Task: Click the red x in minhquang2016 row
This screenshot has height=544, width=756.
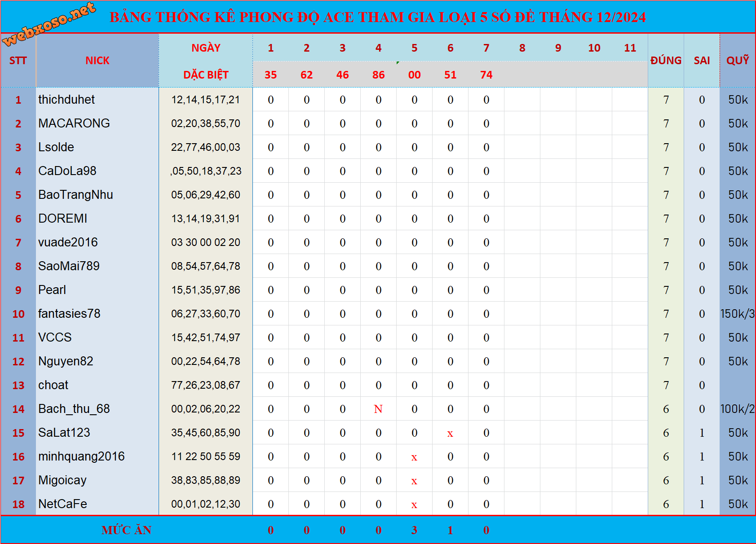Action: coord(414,457)
